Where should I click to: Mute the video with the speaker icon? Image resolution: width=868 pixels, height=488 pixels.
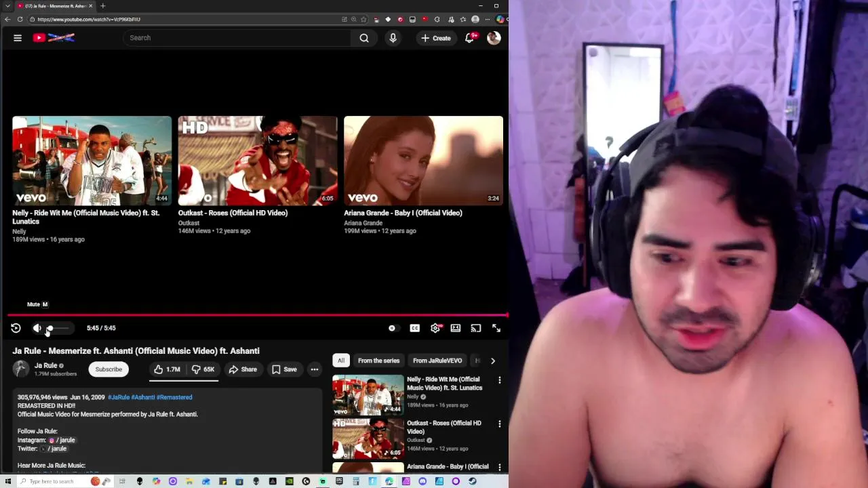coord(37,328)
